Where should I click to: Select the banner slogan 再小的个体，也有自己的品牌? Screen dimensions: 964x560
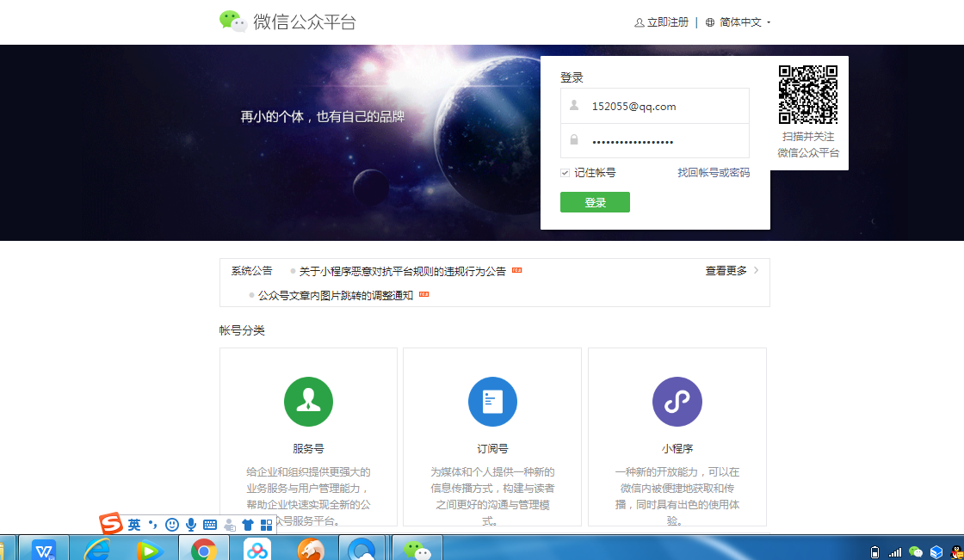[x=322, y=117]
